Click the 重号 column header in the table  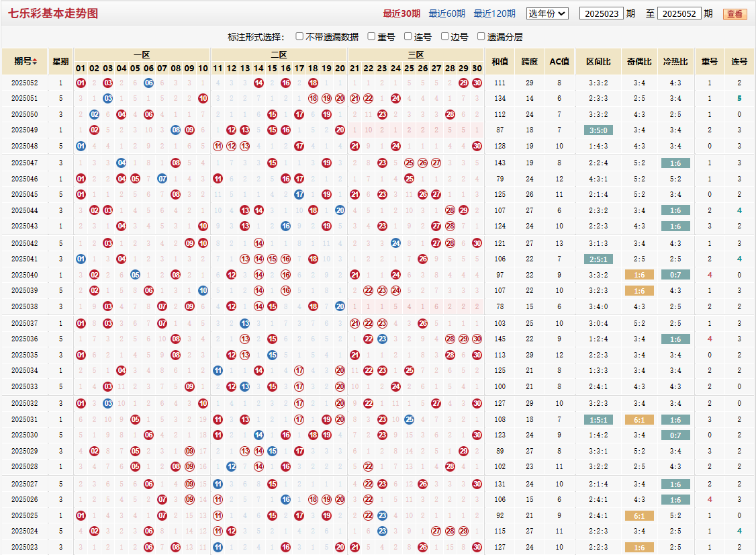click(709, 62)
